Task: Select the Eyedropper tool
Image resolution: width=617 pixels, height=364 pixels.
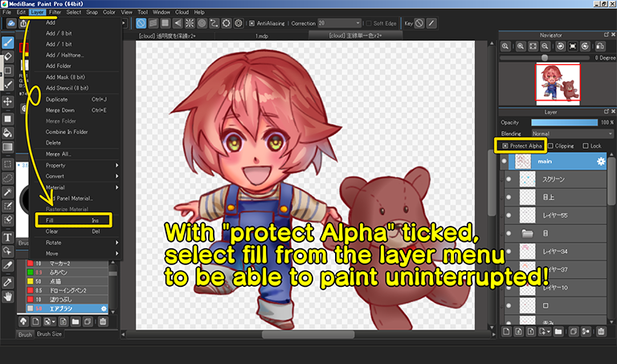Action: tap(8, 282)
